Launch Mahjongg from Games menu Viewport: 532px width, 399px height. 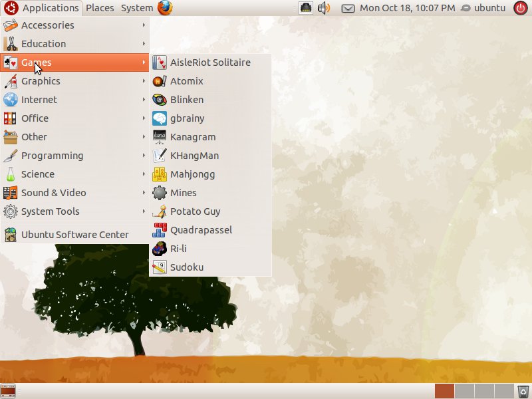click(x=210, y=174)
